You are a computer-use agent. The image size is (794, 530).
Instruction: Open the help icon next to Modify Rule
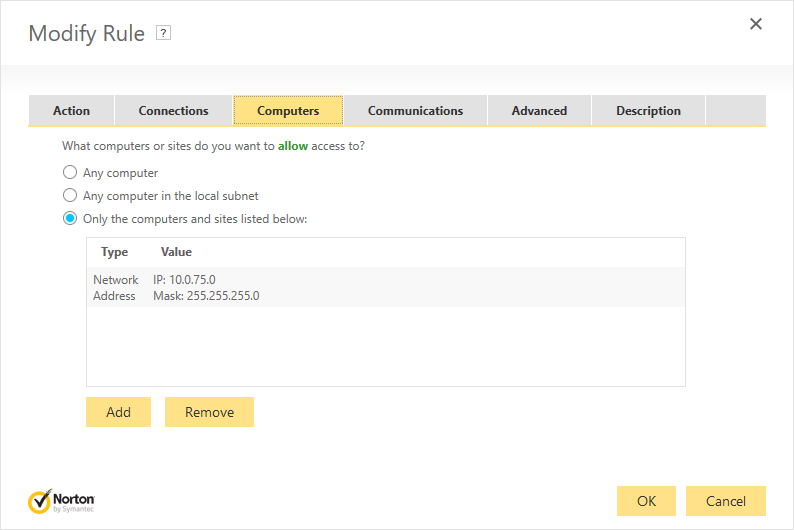[x=163, y=33]
